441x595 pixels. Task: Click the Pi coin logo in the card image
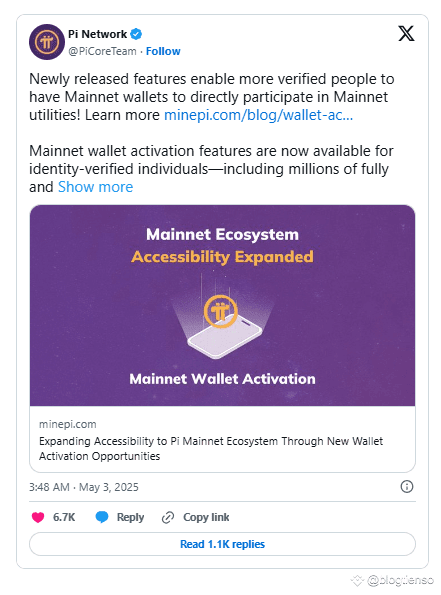pyautogui.click(x=220, y=312)
